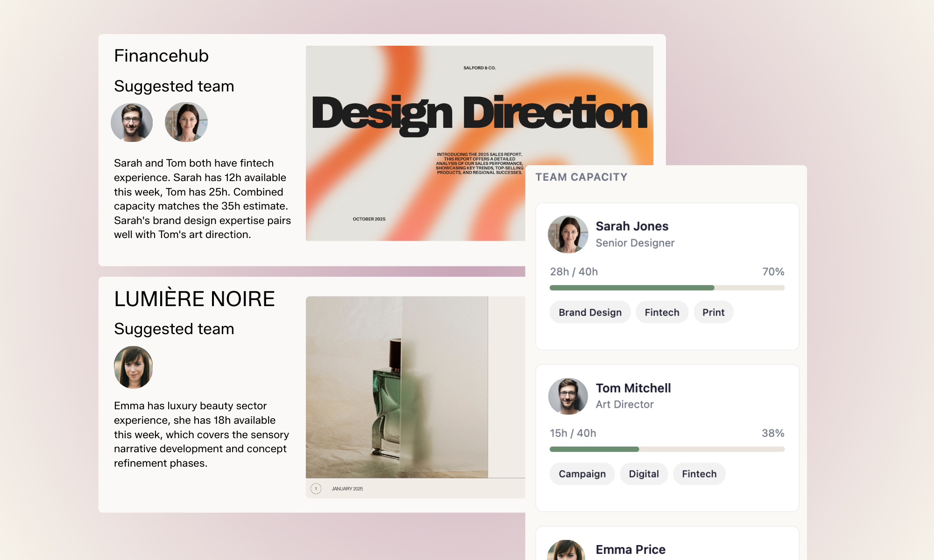Click page number 1 circle icon
This screenshot has height=560, width=934.
[316, 489]
